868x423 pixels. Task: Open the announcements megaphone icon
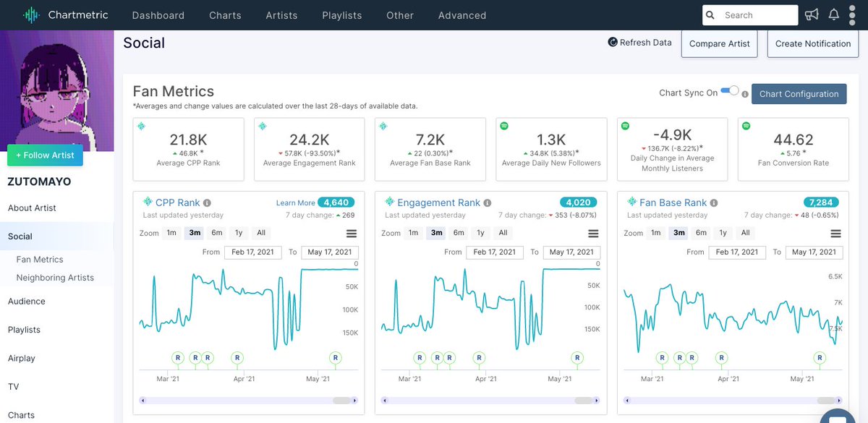tap(812, 14)
